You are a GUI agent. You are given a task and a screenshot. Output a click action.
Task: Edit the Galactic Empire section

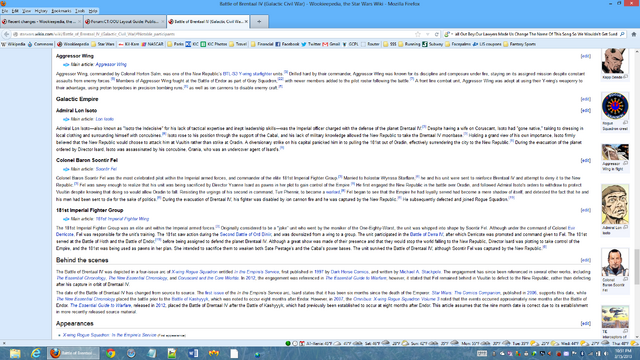(585, 99)
